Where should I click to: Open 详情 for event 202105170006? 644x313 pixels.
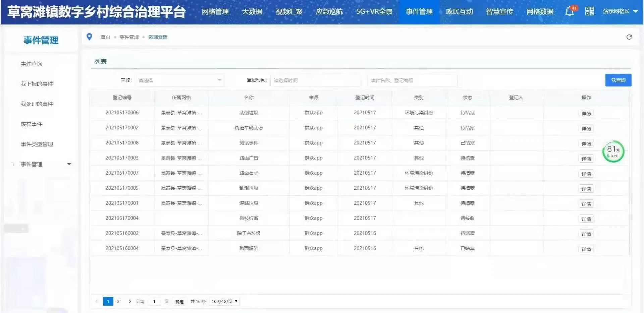pyautogui.click(x=586, y=113)
